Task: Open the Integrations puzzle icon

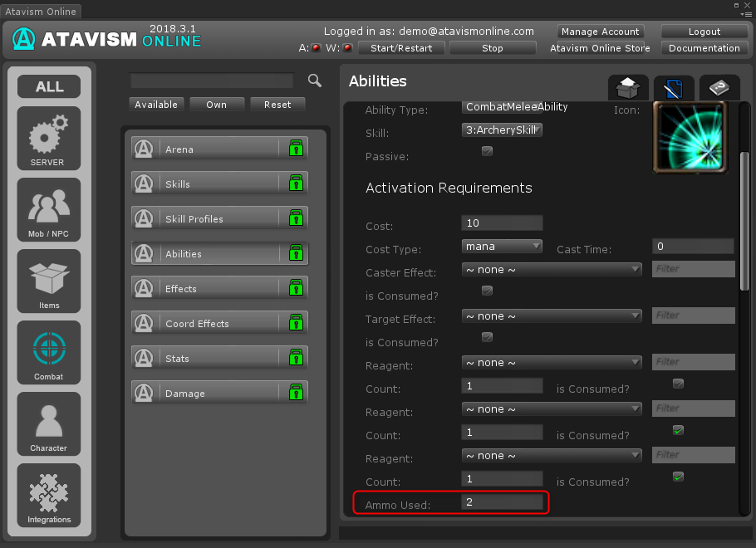Action: click(x=49, y=495)
